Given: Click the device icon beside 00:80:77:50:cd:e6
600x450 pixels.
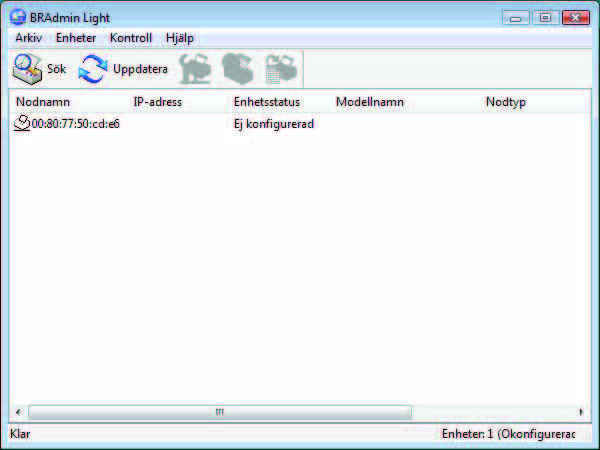Looking at the screenshot, I should click(22, 123).
